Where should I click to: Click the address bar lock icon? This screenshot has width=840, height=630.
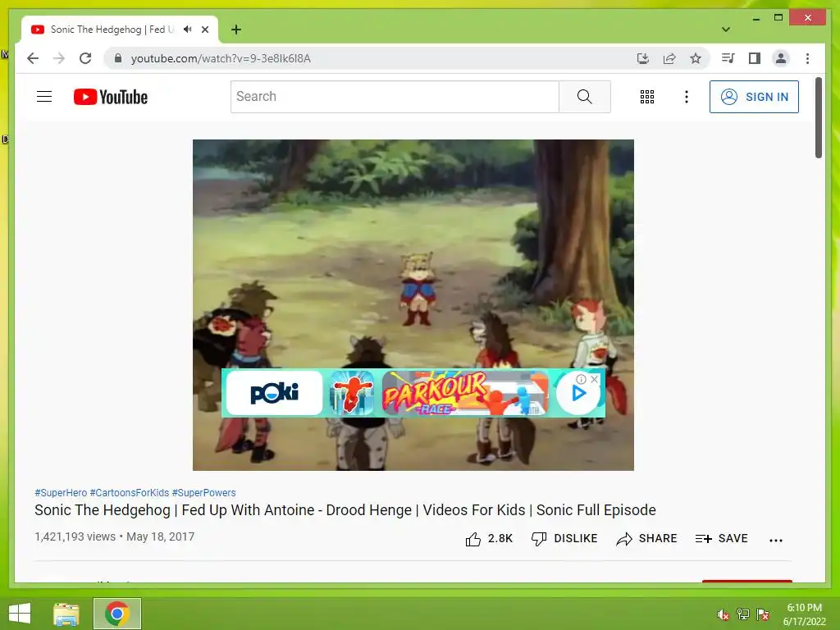point(118,58)
